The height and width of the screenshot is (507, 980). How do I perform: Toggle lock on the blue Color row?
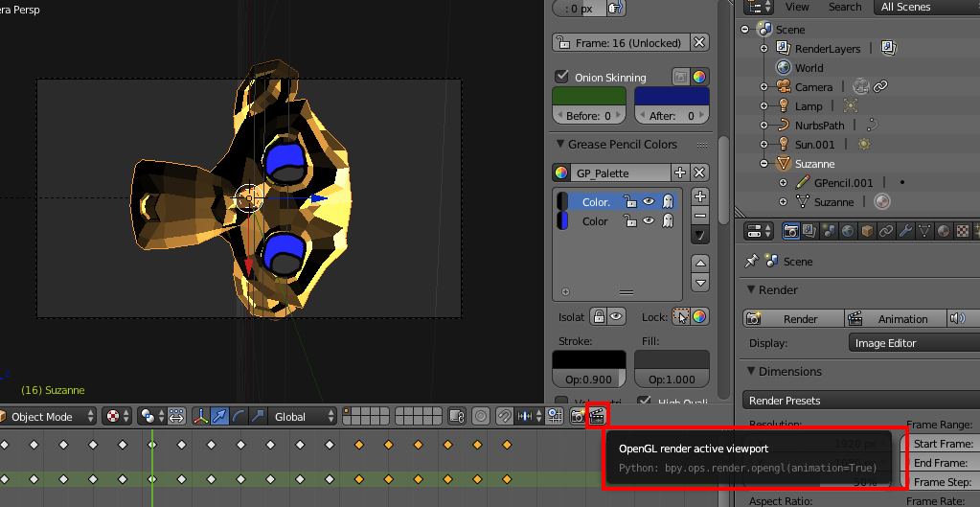630,220
